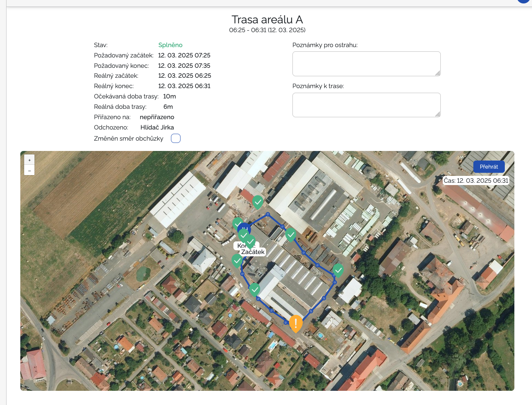This screenshot has height=405, width=532.
Task: Click the orange warning marker on the map
Action: tap(296, 323)
